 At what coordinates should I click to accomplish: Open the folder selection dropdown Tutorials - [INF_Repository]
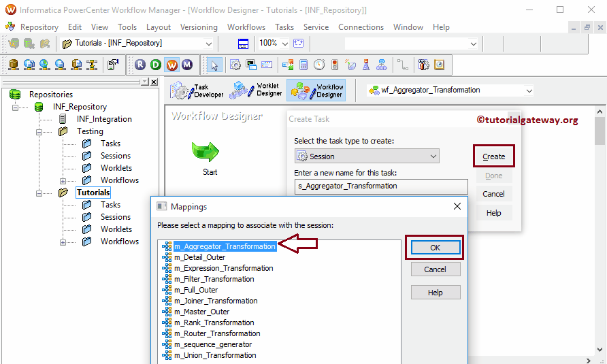point(209,44)
